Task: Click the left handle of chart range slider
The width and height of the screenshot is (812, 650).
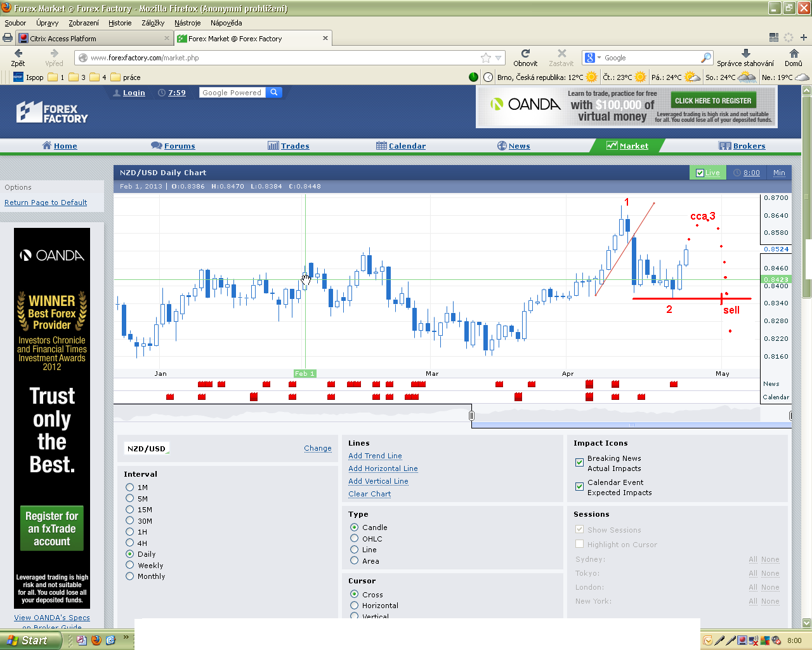Action: pyautogui.click(x=471, y=415)
